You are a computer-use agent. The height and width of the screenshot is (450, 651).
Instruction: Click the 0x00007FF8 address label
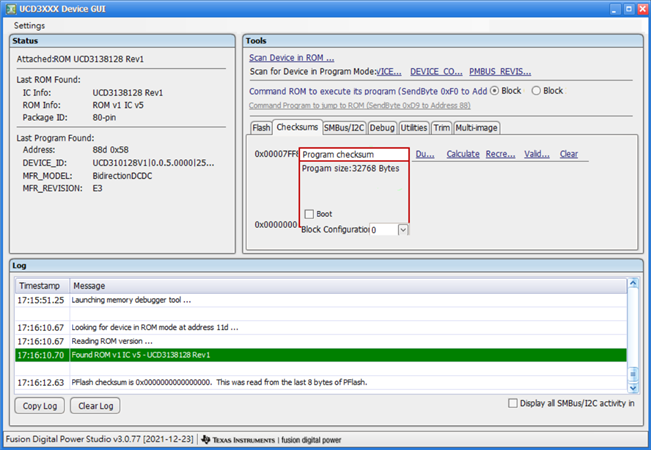pyautogui.click(x=277, y=154)
